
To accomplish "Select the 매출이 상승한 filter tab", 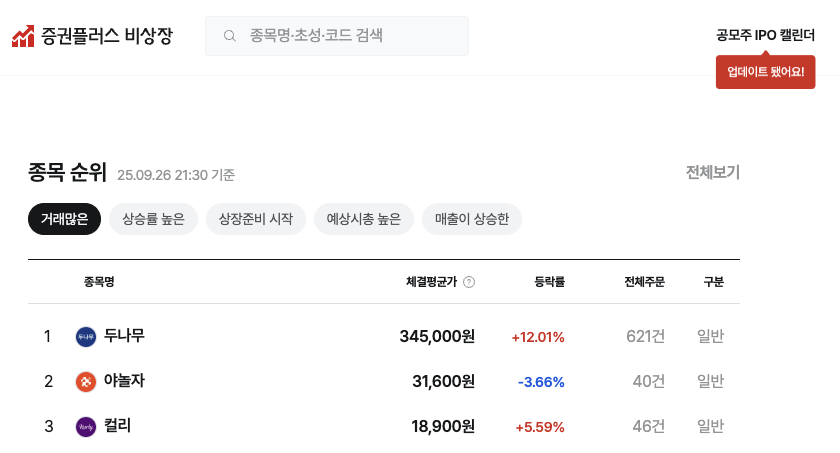I will (x=472, y=219).
